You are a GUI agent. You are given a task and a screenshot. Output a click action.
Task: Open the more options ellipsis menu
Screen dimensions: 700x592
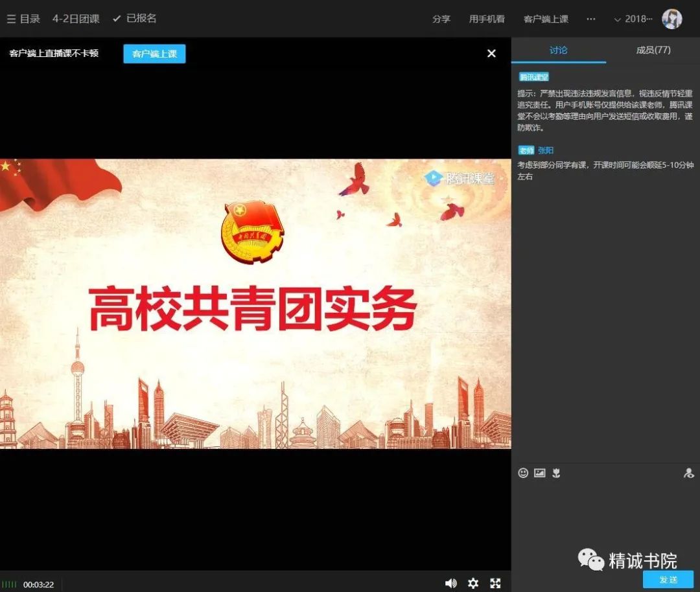590,19
